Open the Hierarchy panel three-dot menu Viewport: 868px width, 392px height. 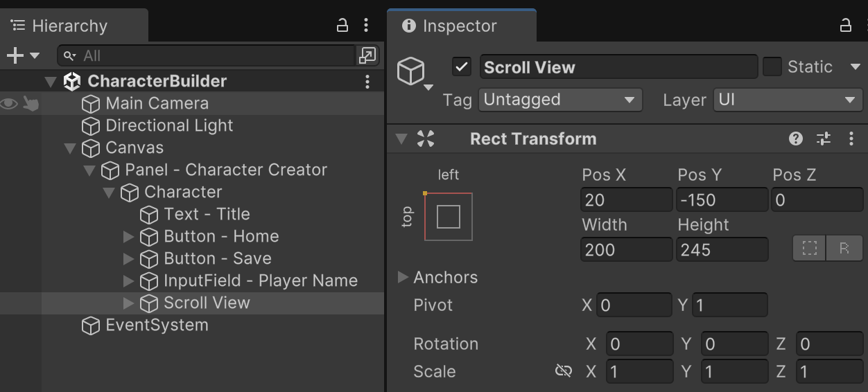click(x=366, y=26)
